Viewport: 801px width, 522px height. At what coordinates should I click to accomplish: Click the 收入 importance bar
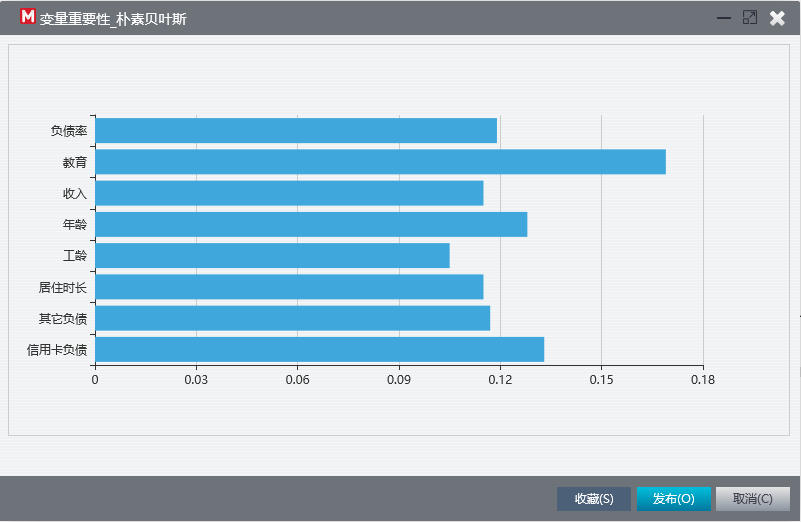tap(289, 193)
